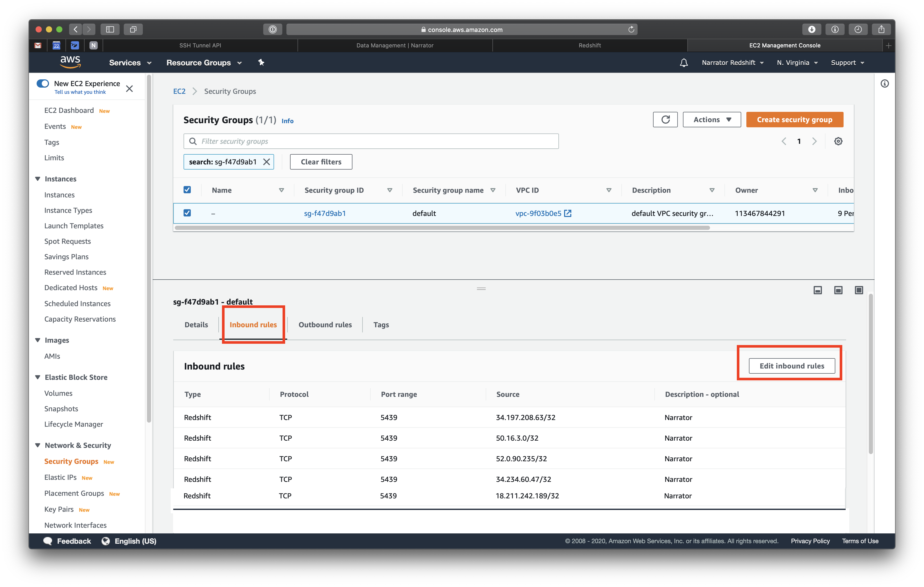The image size is (924, 587).
Task: Click the external link icon beside vpc-9f03b0e5
Action: (568, 214)
